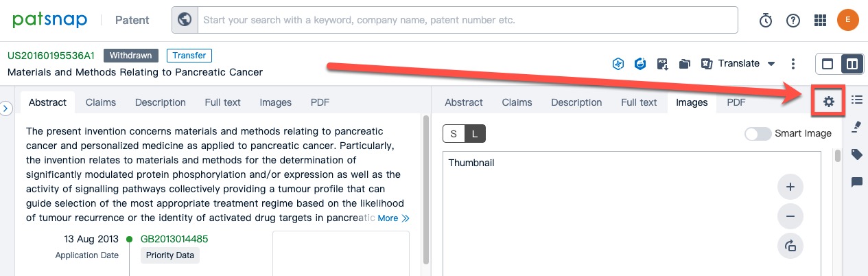Open the apps grid icon

(x=820, y=21)
